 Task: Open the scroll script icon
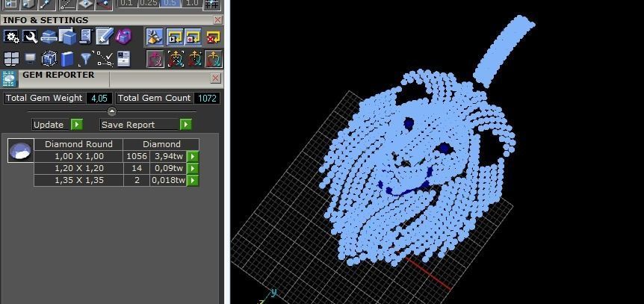pyautogui.click(x=86, y=37)
